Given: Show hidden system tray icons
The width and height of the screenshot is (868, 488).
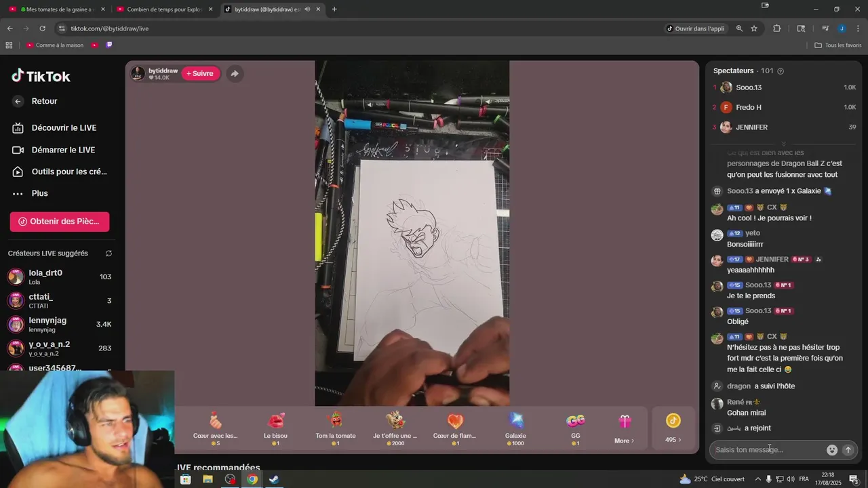Looking at the screenshot, I should pos(758,479).
